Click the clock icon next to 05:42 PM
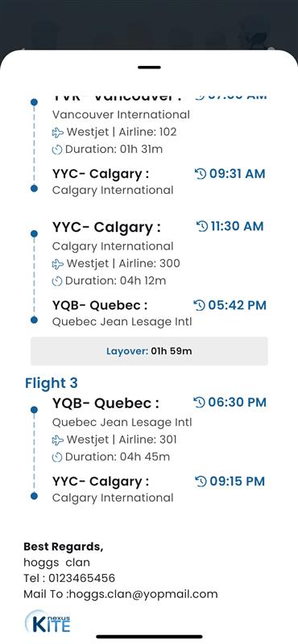 click(199, 305)
